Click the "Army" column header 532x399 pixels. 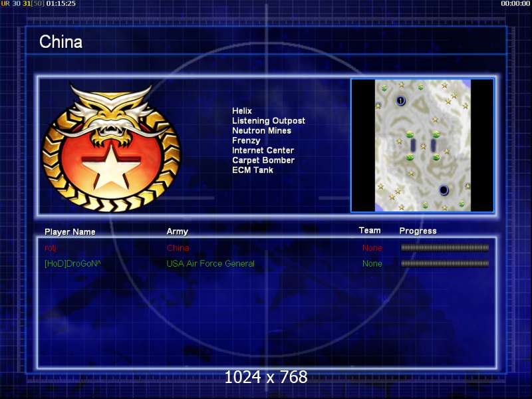[x=177, y=231]
